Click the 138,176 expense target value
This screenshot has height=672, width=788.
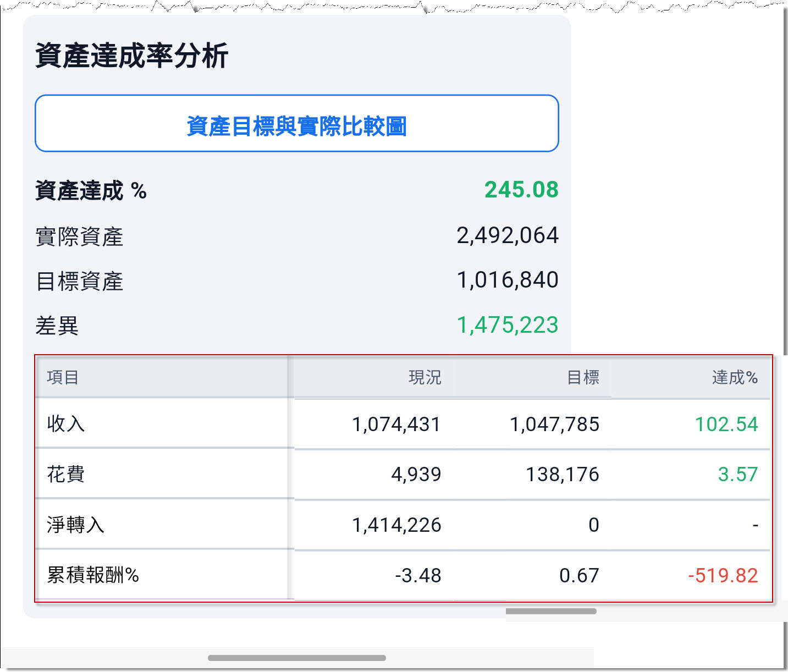563,474
